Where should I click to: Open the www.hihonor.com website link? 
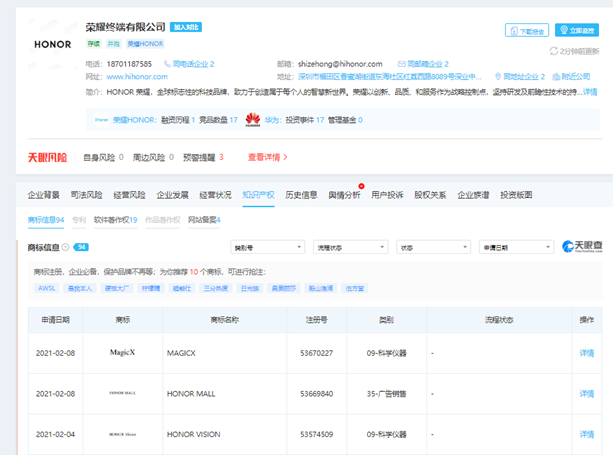(137, 77)
